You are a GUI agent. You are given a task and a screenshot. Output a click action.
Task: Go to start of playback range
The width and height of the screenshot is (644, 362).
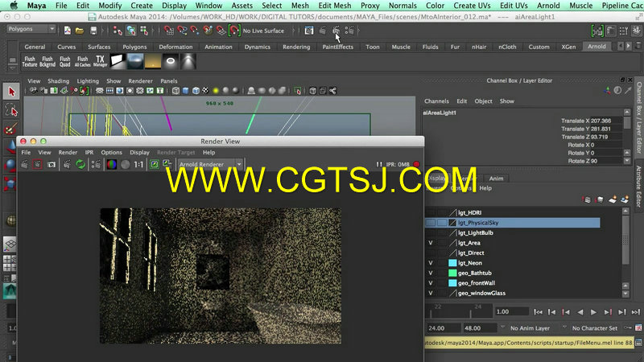[538, 312]
